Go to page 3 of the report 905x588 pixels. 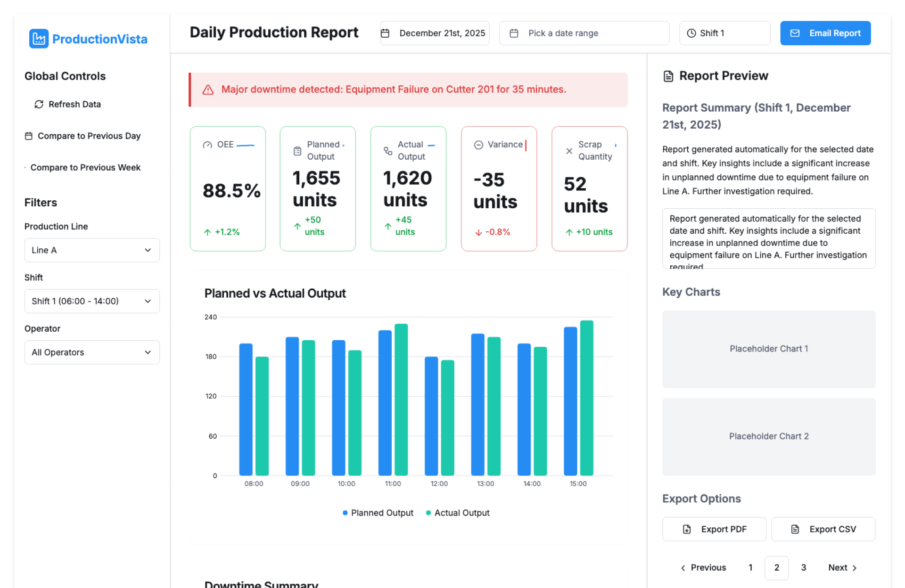point(803,567)
